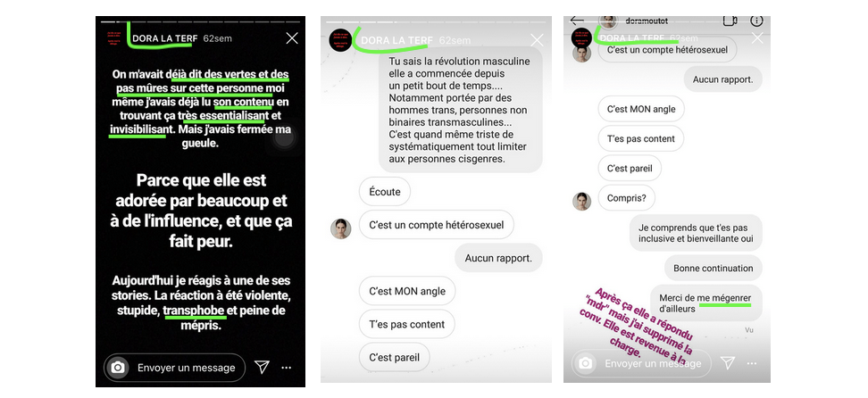Click the back arrow in third screenshot
The width and height of the screenshot is (868, 398).
coord(577,21)
